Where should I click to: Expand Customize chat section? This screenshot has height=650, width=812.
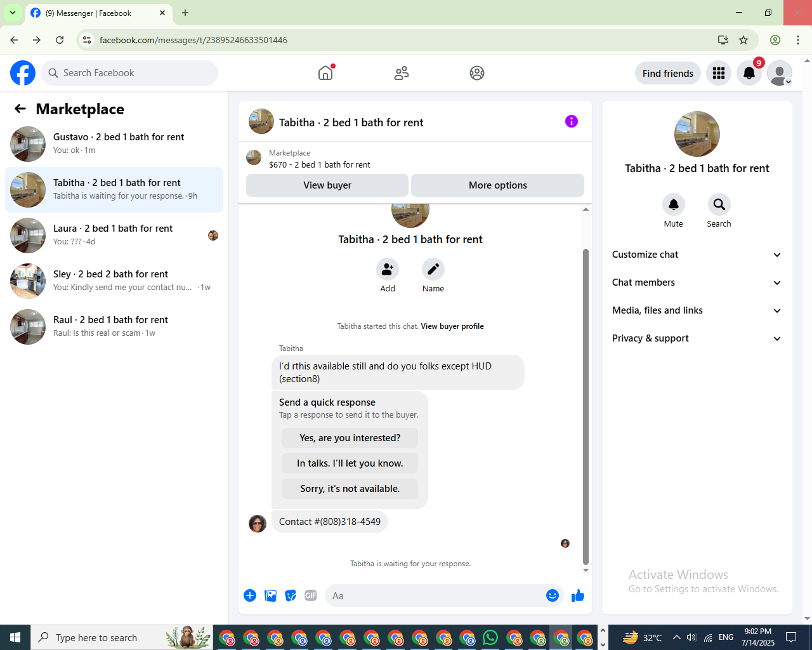(x=697, y=255)
